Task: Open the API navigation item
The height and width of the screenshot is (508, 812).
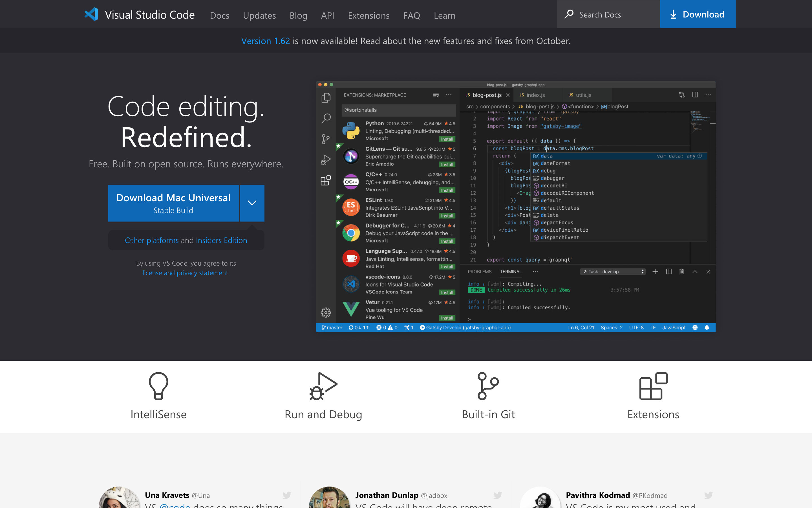Action: pyautogui.click(x=328, y=16)
